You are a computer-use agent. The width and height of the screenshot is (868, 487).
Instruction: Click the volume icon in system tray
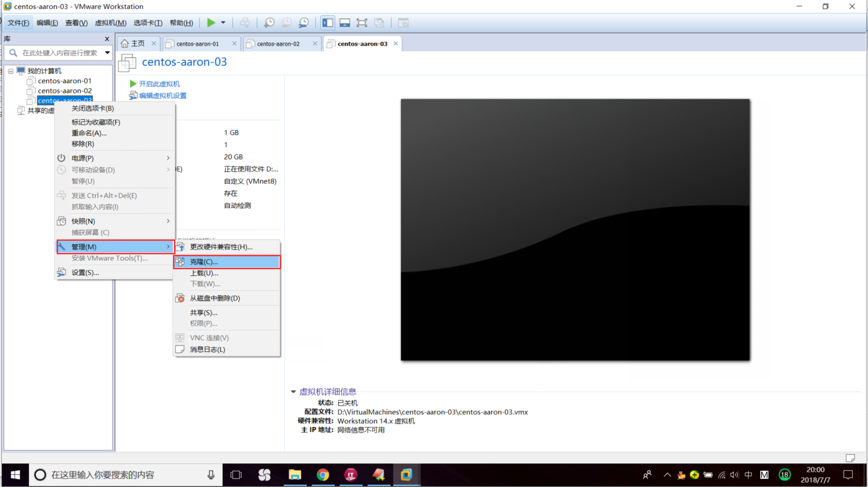click(x=734, y=475)
